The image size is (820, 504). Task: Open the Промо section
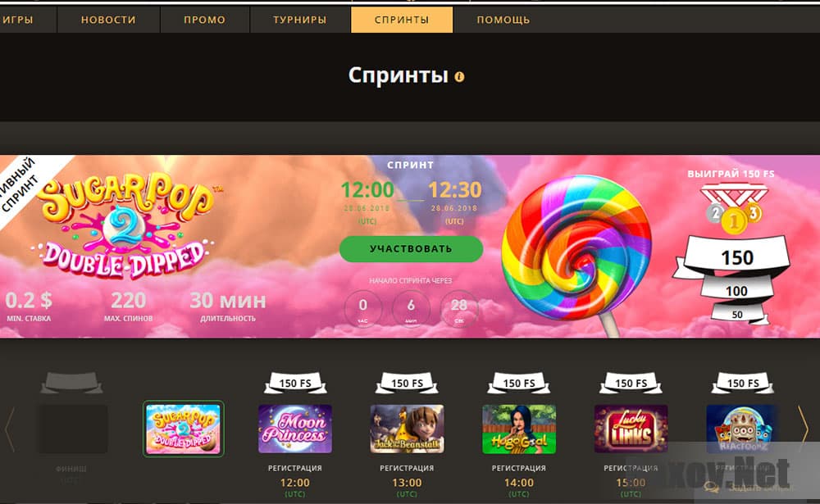[204, 20]
